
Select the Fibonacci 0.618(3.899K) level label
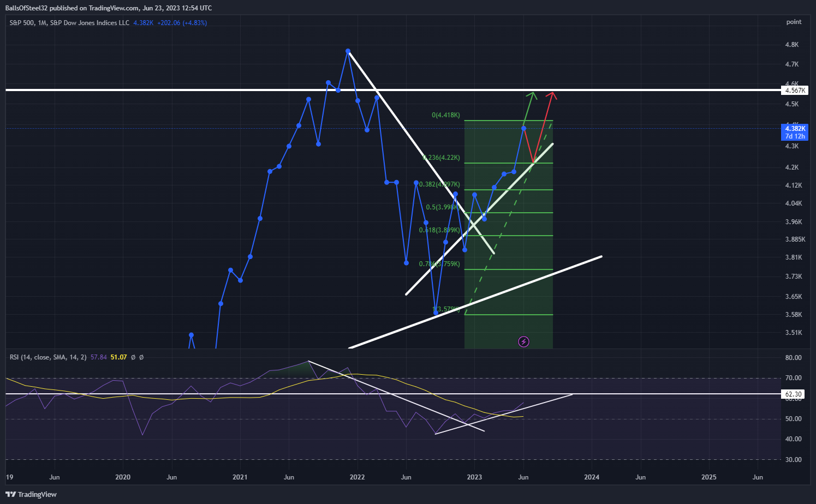(x=439, y=230)
